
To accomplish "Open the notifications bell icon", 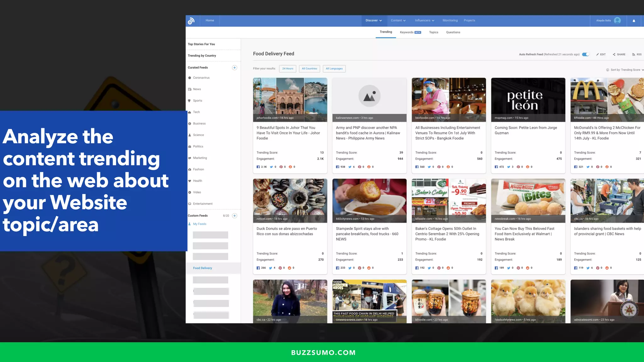I will 634,21.
